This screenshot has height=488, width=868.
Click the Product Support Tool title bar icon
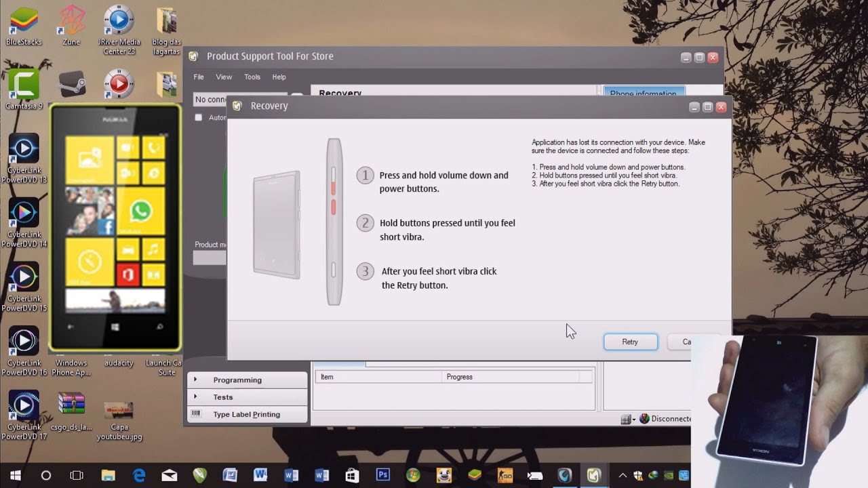(x=193, y=56)
